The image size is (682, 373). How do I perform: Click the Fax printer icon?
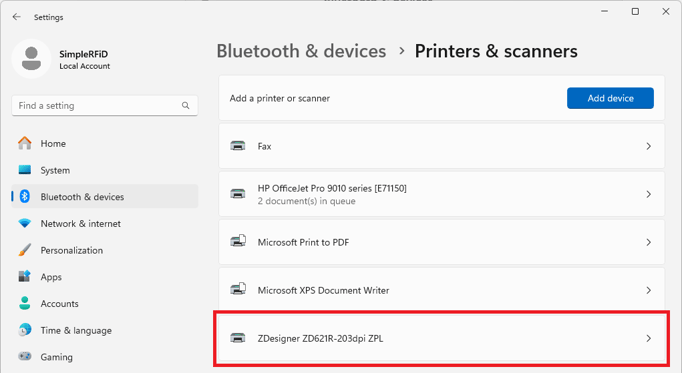pos(237,146)
